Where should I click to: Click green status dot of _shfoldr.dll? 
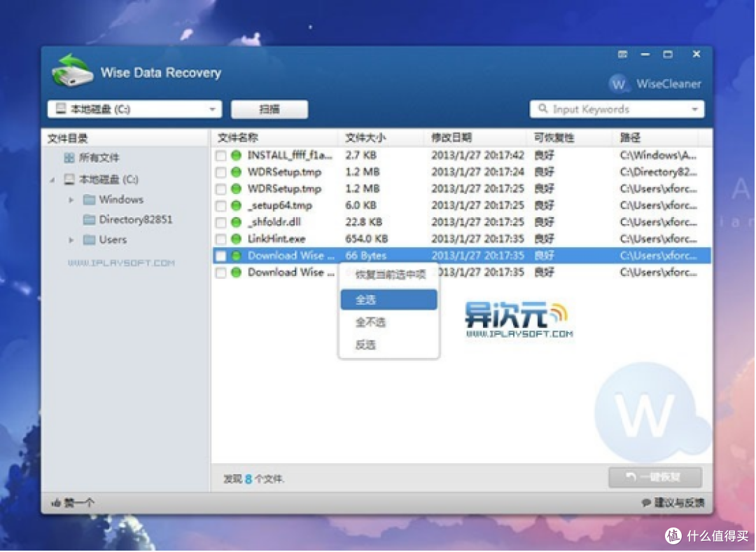point(236,223)
